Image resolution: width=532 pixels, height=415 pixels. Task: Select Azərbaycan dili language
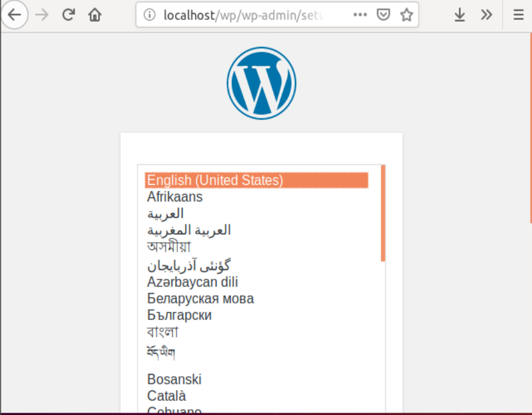click(257, 282)
